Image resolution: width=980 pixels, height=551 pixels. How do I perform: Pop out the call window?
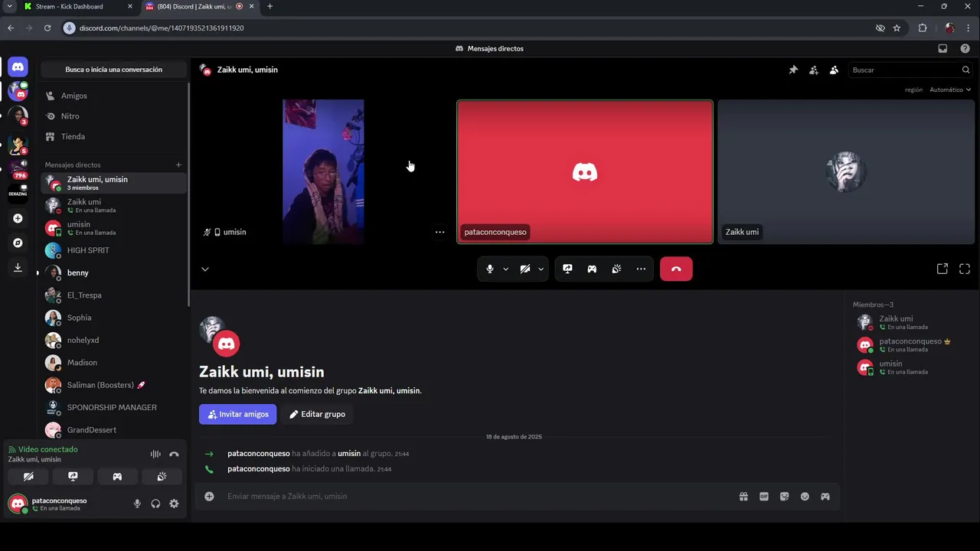click(942, 269)
